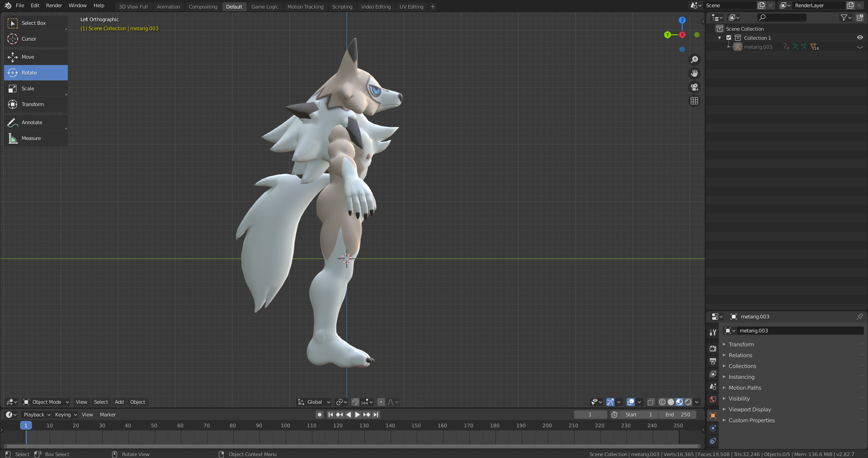
Task: Click the pan hand viewport icon
Action: (x=694, y=73)
